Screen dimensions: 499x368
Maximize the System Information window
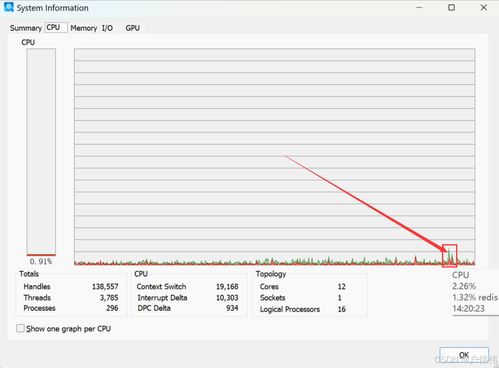tap(451, 7)
